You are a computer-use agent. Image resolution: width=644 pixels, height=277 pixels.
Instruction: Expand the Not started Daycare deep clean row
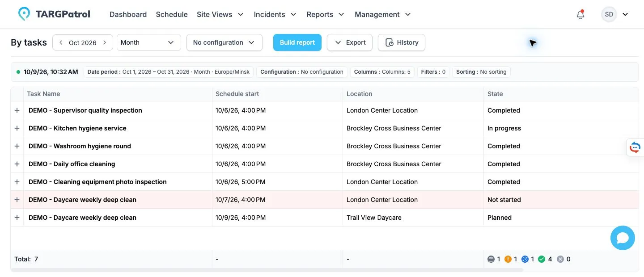click(x=17, y=200)
